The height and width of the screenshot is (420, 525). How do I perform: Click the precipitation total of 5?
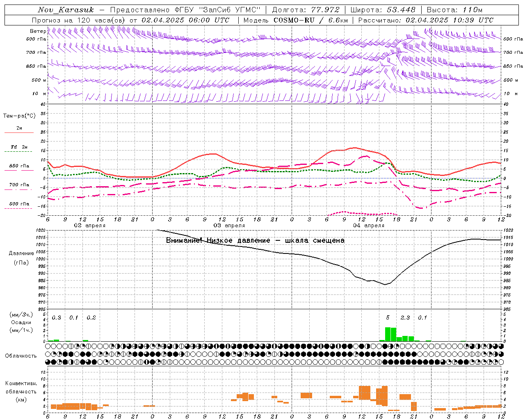[388, 318]
